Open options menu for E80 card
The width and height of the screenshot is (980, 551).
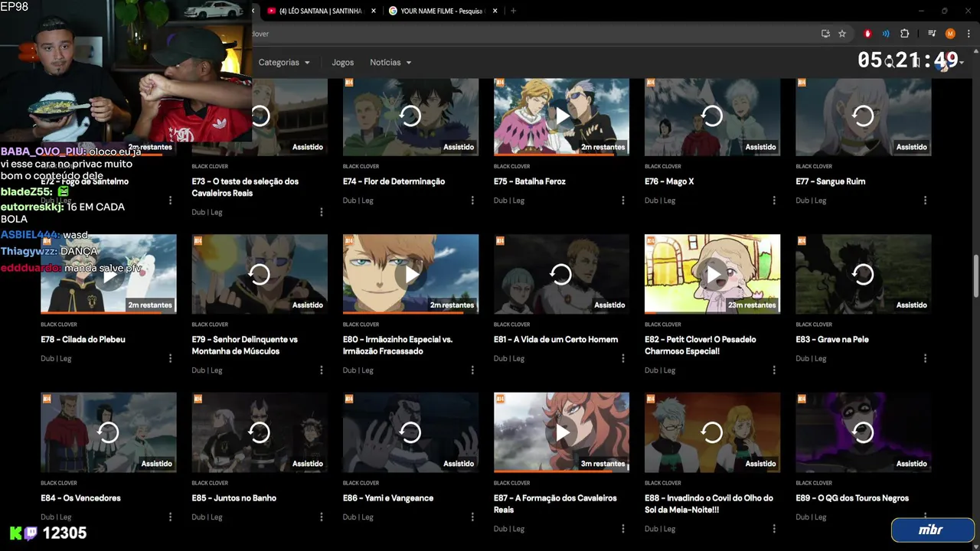472,370
